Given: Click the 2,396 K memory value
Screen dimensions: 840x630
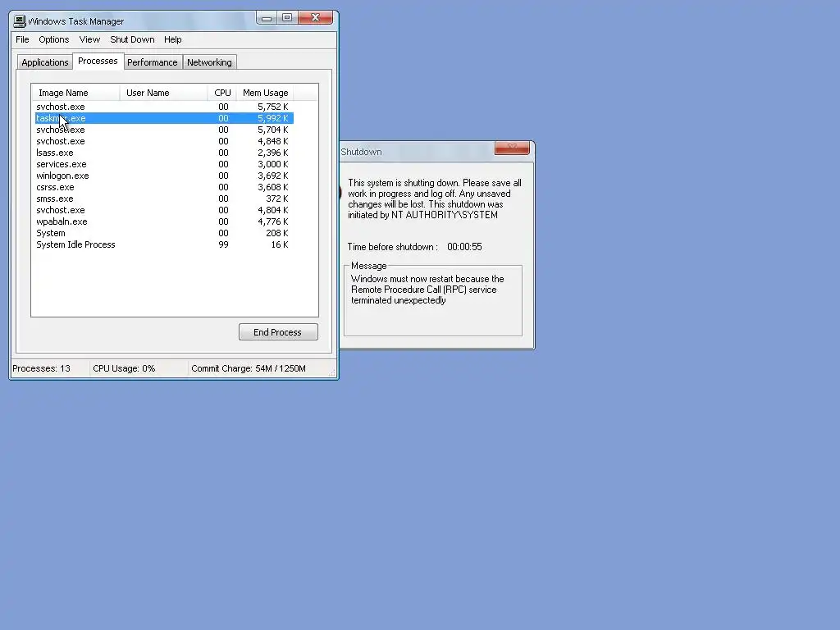Looking at the screenshot, I should coord(272,153).
